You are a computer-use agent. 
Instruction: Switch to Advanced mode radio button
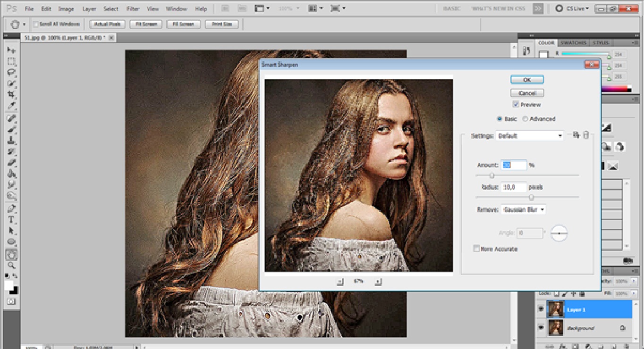(x=525, y=119)
